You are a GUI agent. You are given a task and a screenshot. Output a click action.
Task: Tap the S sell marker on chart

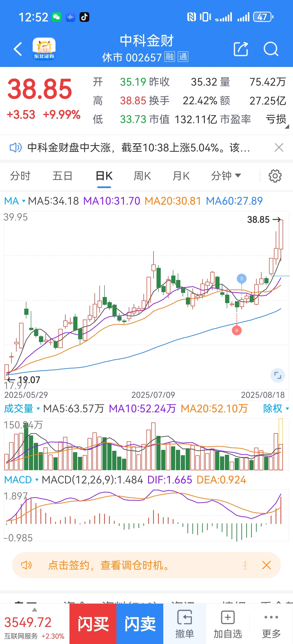point(241,279)
